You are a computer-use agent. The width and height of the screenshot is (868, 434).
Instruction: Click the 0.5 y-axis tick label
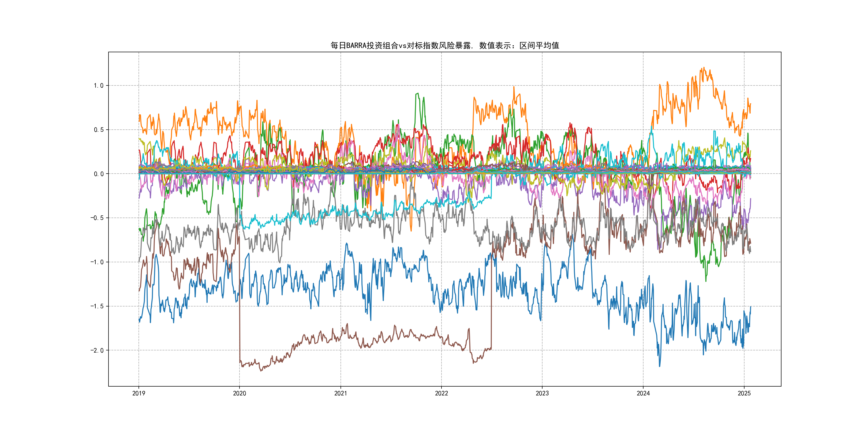(98, 130)
